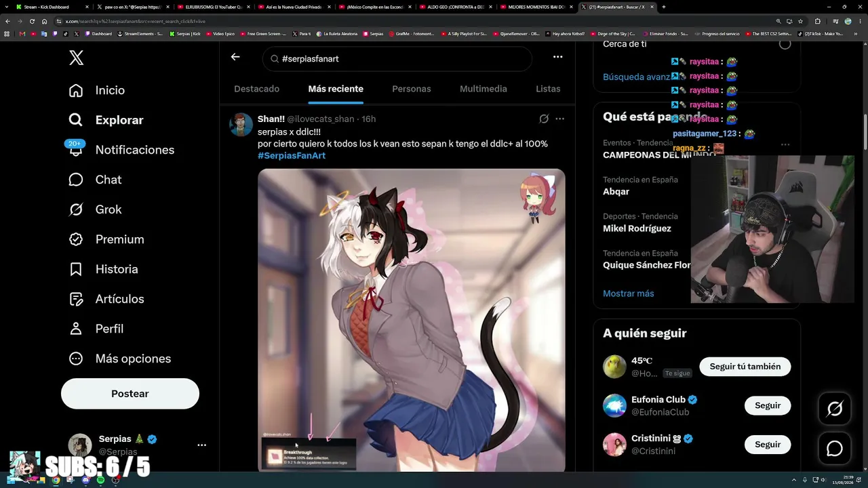Open Discord from the taskbar

point(85,480)
